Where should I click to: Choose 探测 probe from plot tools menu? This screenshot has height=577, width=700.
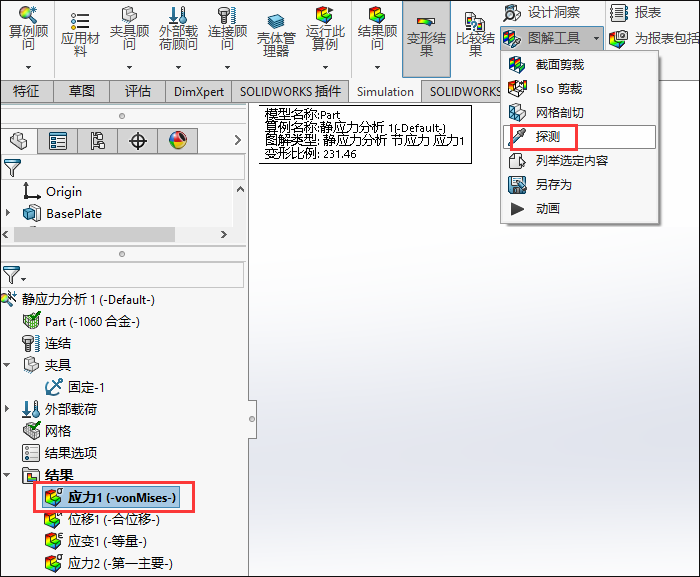click(x=579, y=137)
